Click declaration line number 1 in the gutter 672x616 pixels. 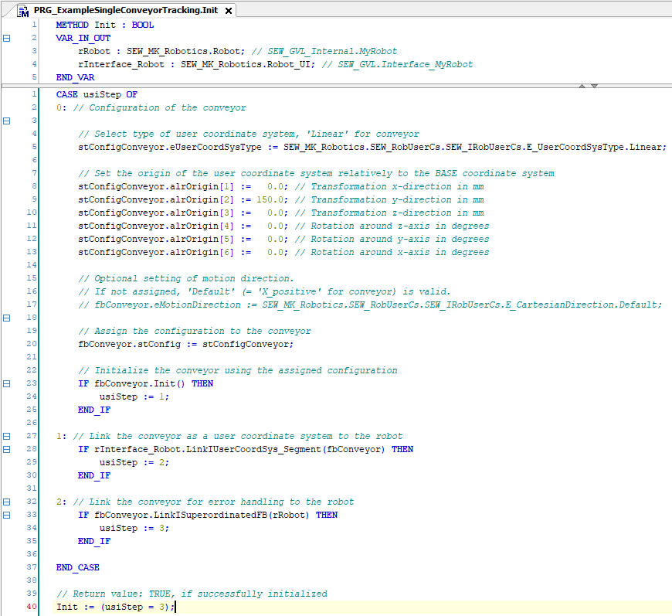tap(34, 25)
